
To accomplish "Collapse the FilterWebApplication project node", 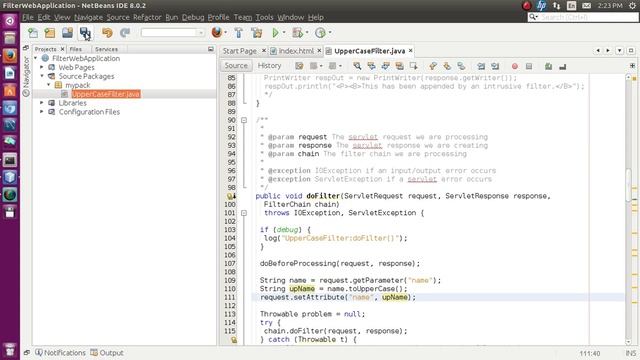I will coord(36,58).
